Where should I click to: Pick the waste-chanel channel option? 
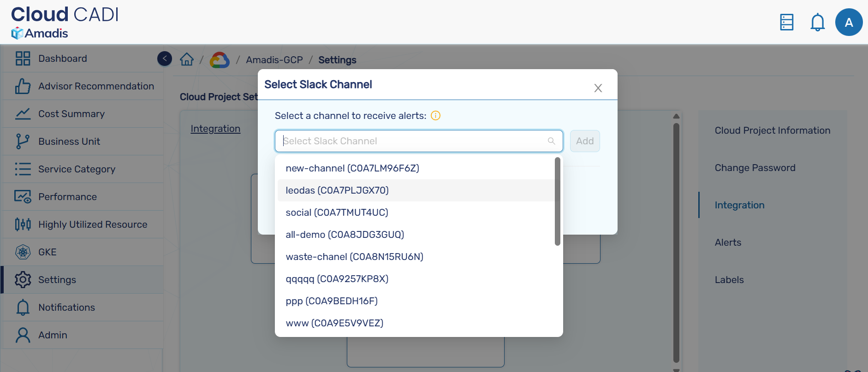click(x=354, y=257)
